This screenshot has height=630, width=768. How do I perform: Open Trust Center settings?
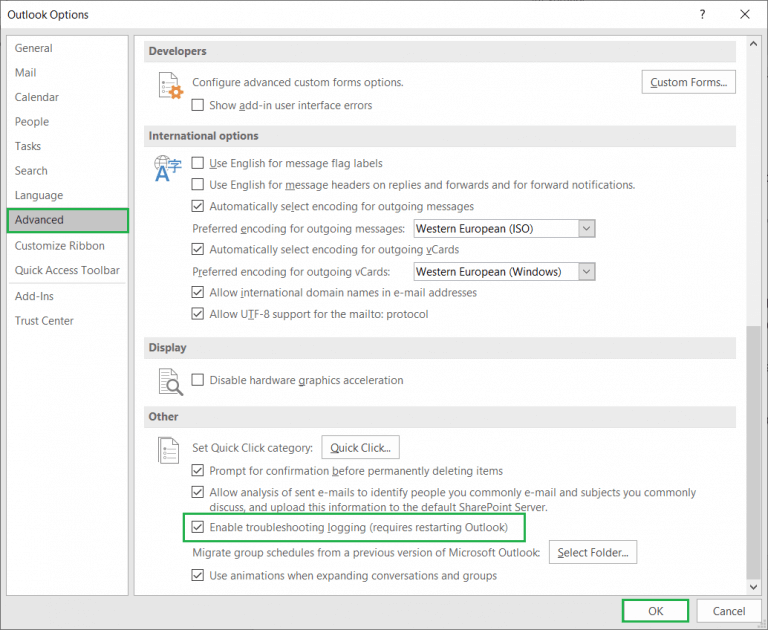68,320
